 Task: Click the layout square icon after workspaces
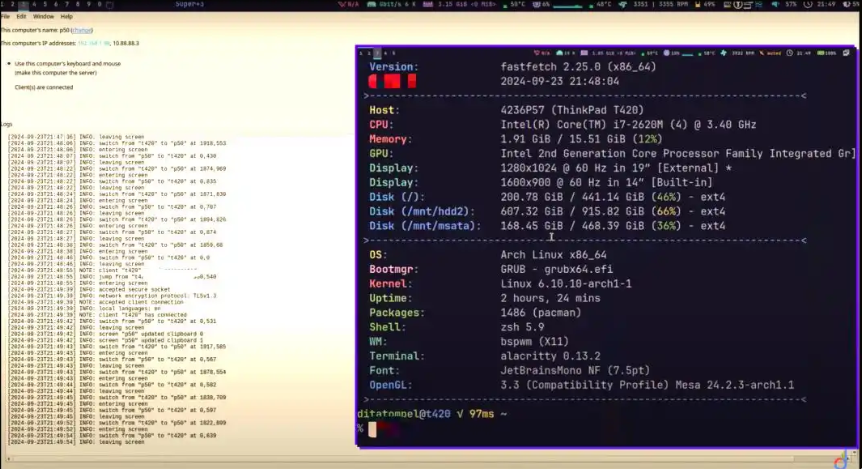(109, 5)
